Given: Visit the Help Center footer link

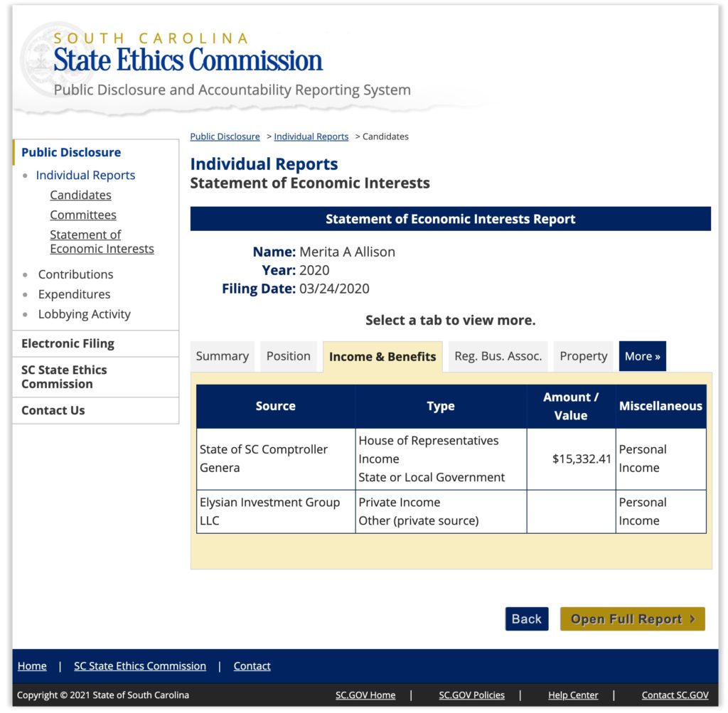Looking at the screenshot, I should coord(573,695).
